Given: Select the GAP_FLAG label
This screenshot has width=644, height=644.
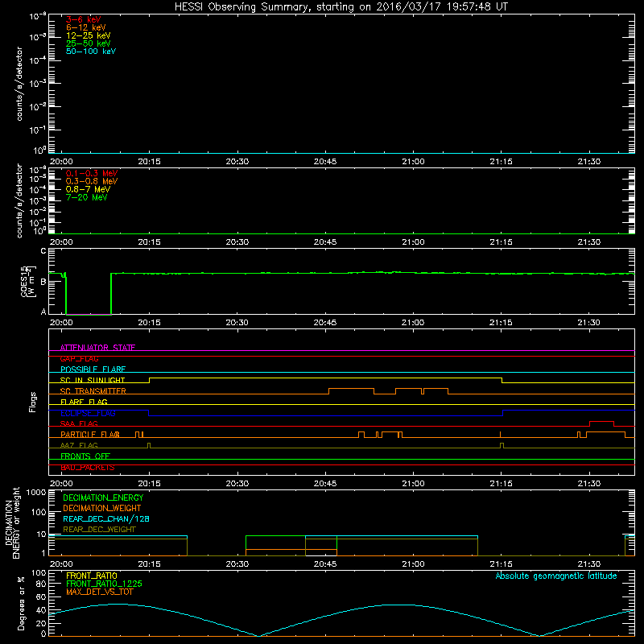Looking at the screenshot, I should click(79, 358).
